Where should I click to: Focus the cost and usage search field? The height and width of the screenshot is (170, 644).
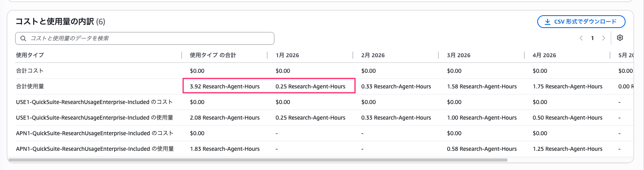coord(145,38)
